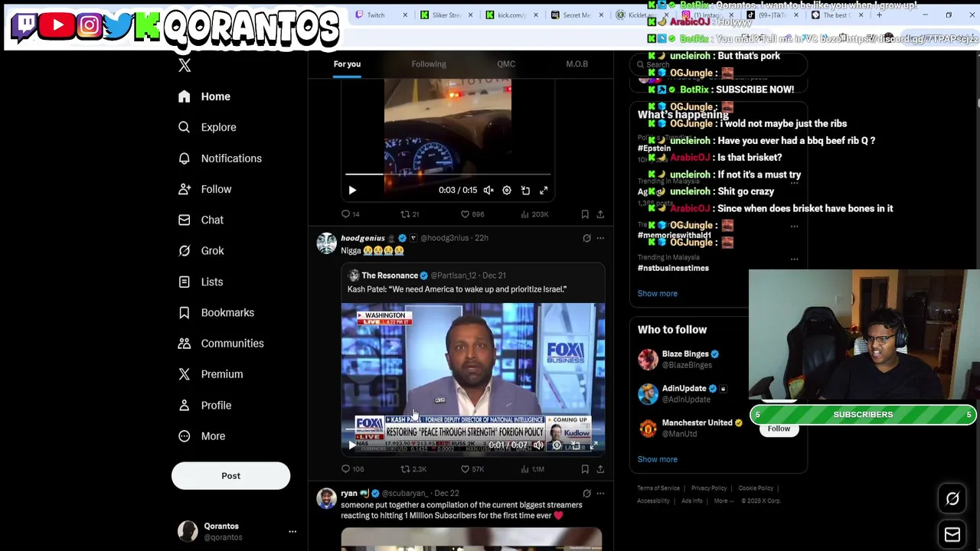Reply to hoodgenius post with 106 replies

(x=352, y=469)
